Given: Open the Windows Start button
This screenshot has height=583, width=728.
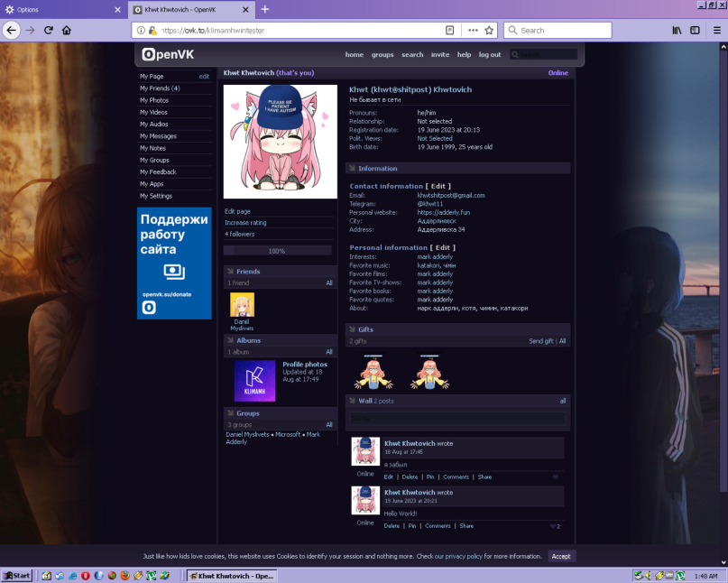Looking at the screenshot, I should (x=17, y=576).
